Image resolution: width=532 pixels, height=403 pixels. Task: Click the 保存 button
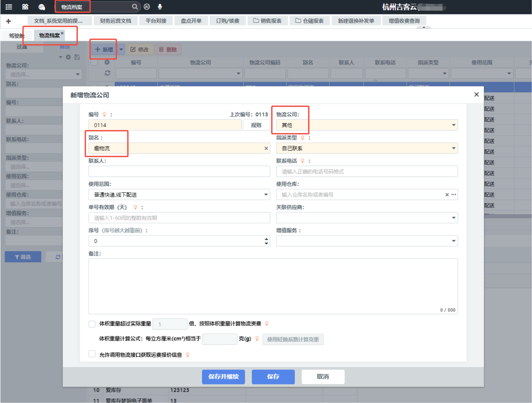click(x=273, y=376)
